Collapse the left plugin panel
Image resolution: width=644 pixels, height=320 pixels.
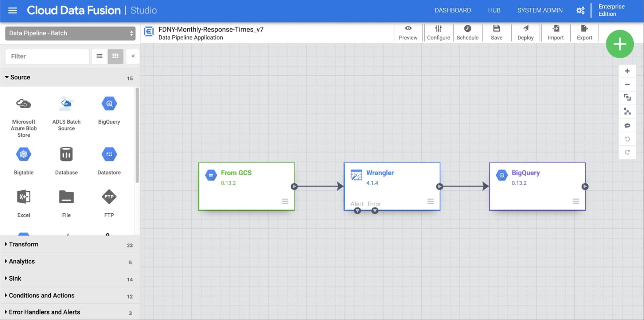click(x=133, y=56)
